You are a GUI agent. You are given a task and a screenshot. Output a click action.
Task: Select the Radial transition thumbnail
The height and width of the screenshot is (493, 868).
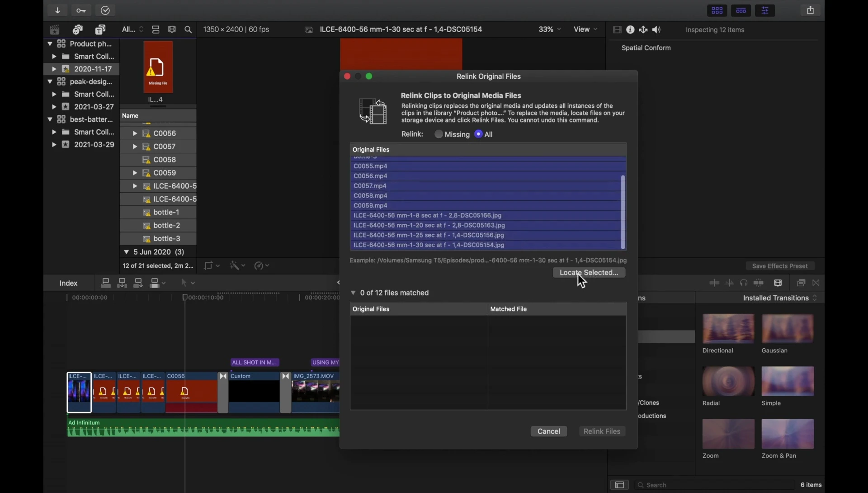pyautogui.click(x=728, y=382)
